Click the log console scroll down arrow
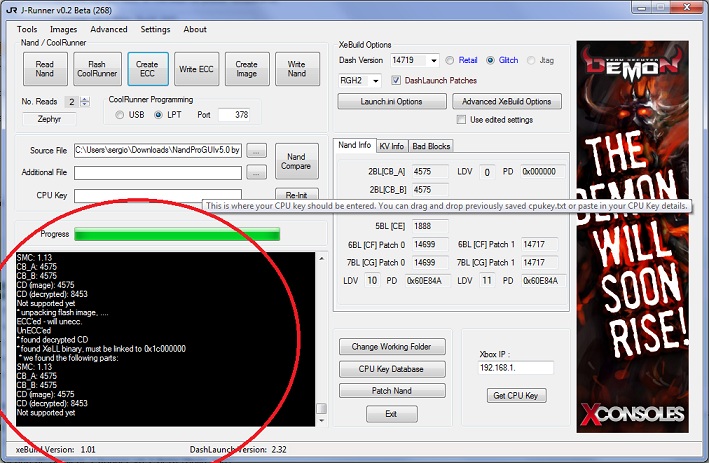 321,420
